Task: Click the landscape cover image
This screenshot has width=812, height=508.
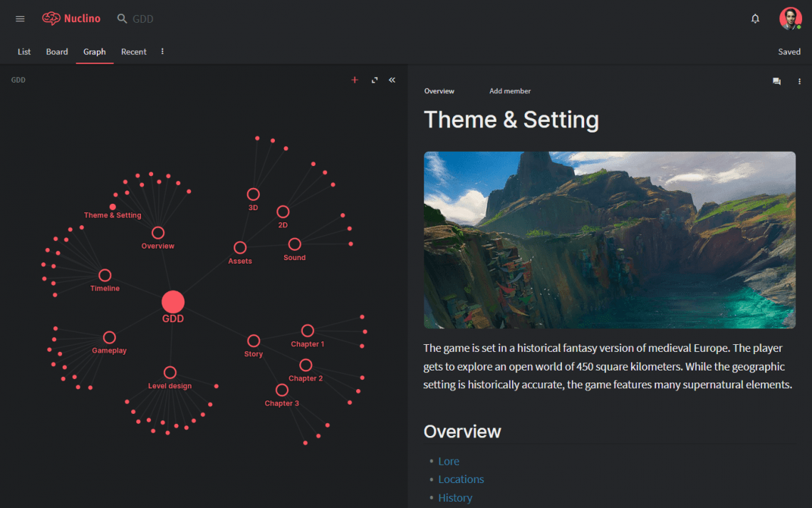Action: click(x=609, y=239)
